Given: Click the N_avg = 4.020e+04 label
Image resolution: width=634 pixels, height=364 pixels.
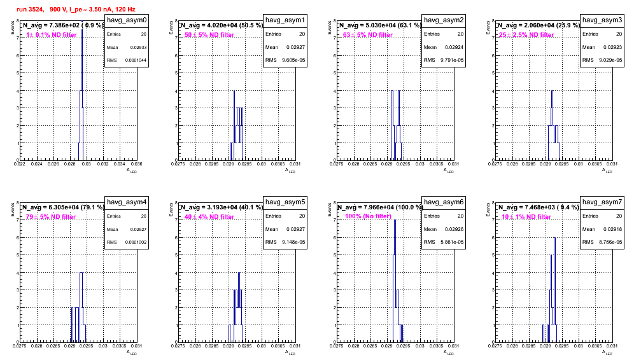Looking at the screenshot, I should click(222, 25).
